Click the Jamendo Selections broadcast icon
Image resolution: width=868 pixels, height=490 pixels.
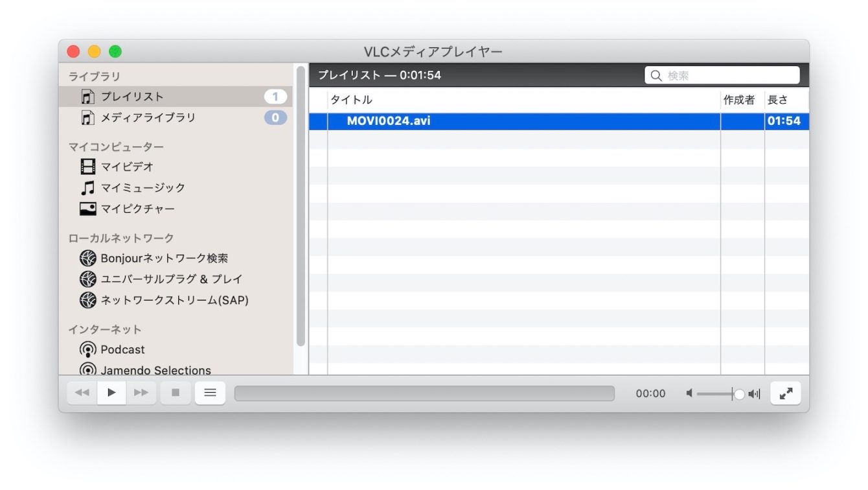[x=87, y=369]
